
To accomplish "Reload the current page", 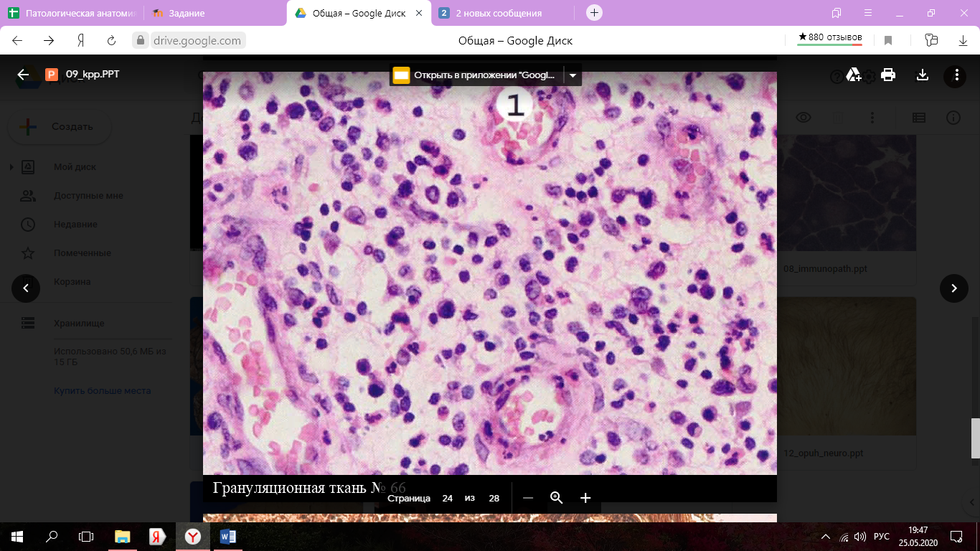I will click(x=112, y=41).
